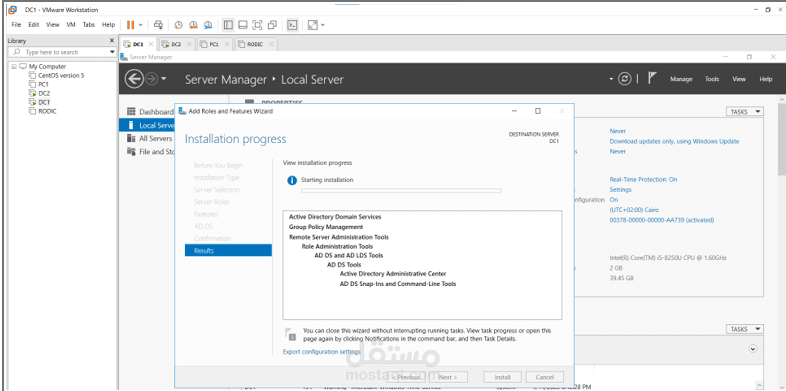The height and width of the screenshot is (391, 786).
Task: Open the Pause button dropdown arrow
Action: [x=141, y=25]
